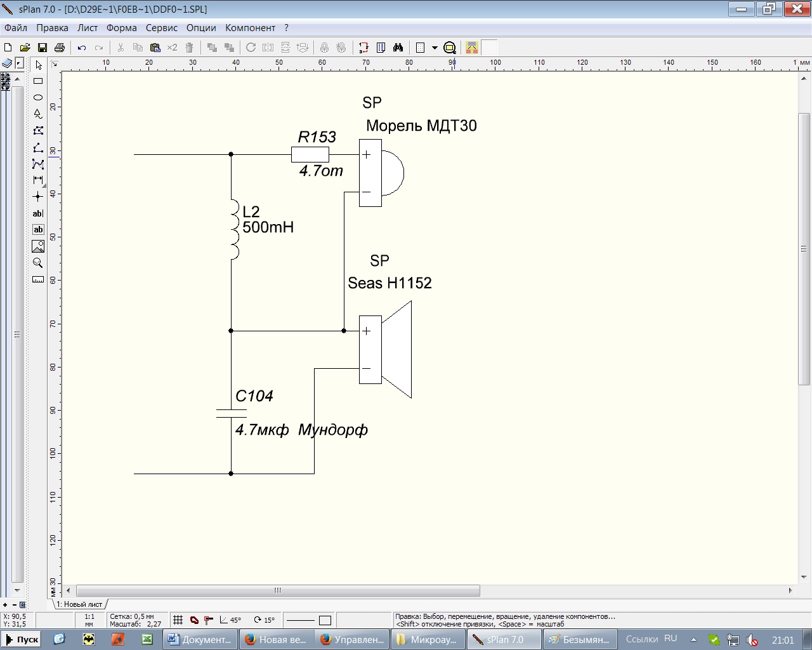
Task: Remove a sheet with the minus button
Action: (x=15, y=606)
